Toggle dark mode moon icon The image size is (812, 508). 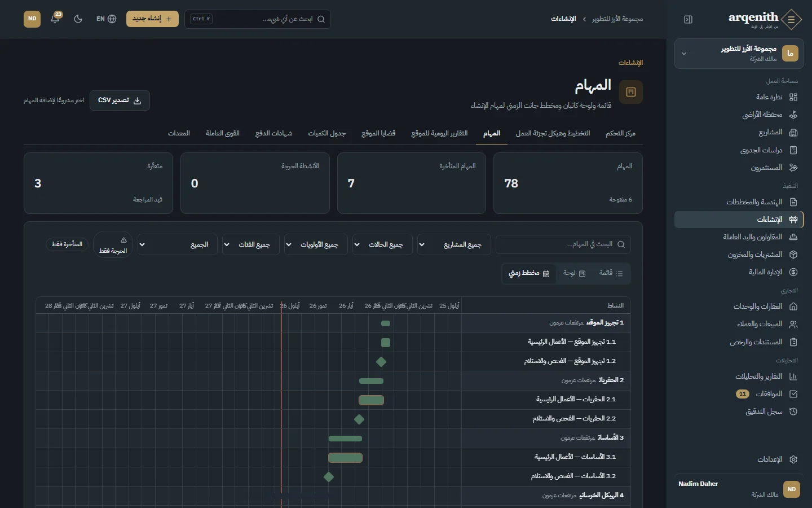(x=78, y=19)
